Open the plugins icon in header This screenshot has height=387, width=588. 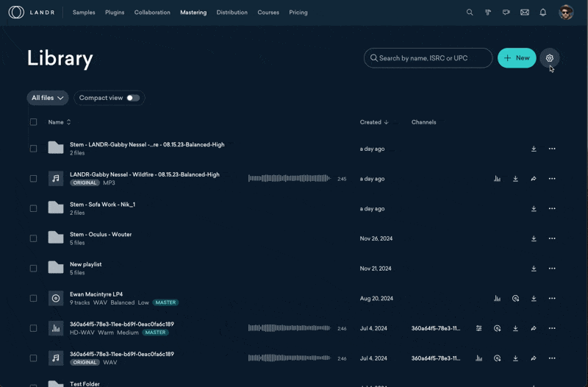[488, 13]
